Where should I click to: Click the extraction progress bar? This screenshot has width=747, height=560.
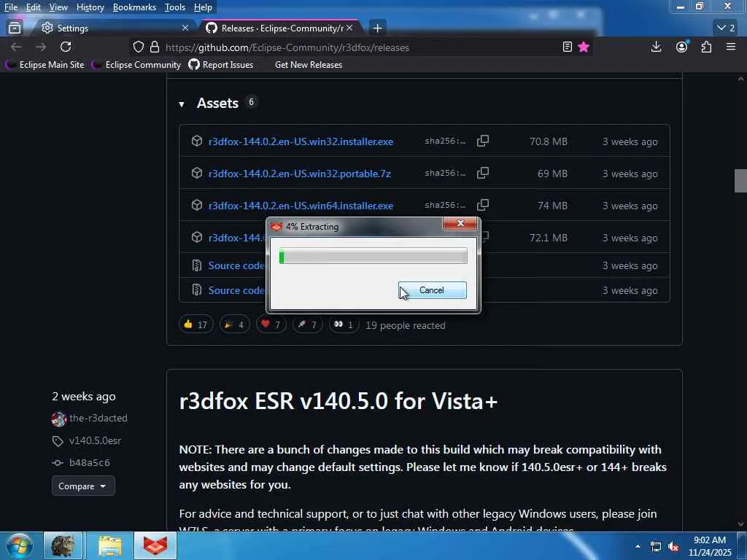373,256
